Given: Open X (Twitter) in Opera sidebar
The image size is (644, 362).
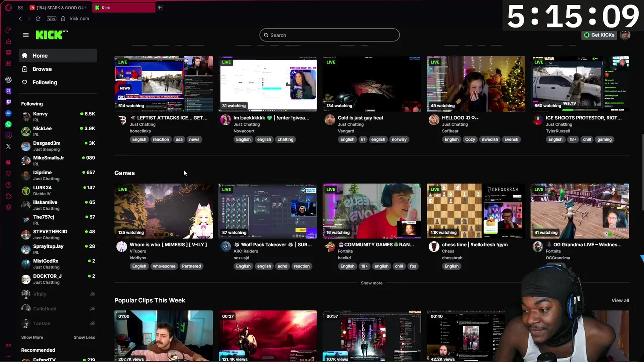Looking at the screenshot, I should point(8,146).
